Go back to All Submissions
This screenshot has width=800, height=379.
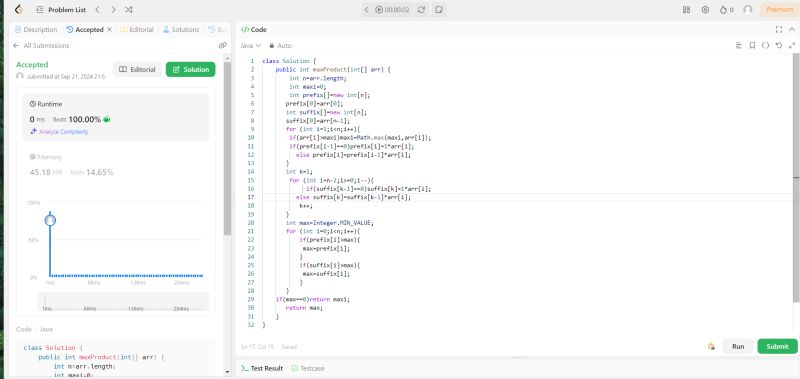pyautogui.click(x=41, y=45)
